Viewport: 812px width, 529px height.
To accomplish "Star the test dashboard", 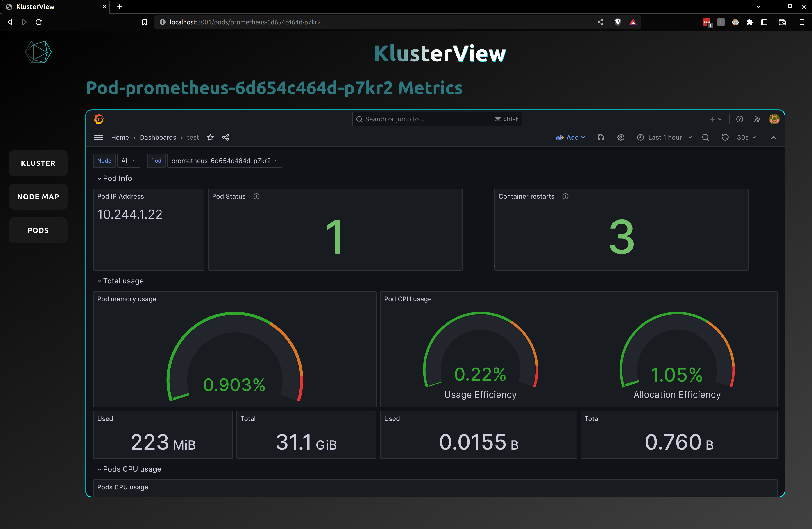I will coord(210,138).
